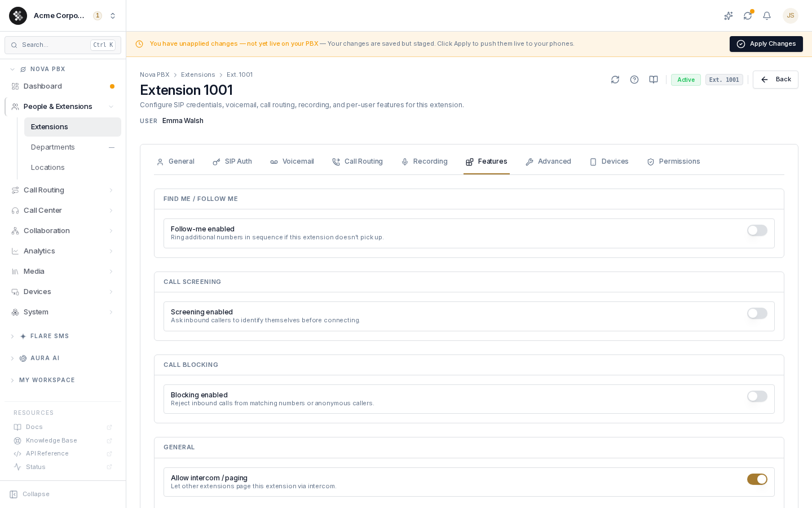Screen dimensions: 812x508
Task: Click the API Reference code icon
Action: click(x=17, y=454)
